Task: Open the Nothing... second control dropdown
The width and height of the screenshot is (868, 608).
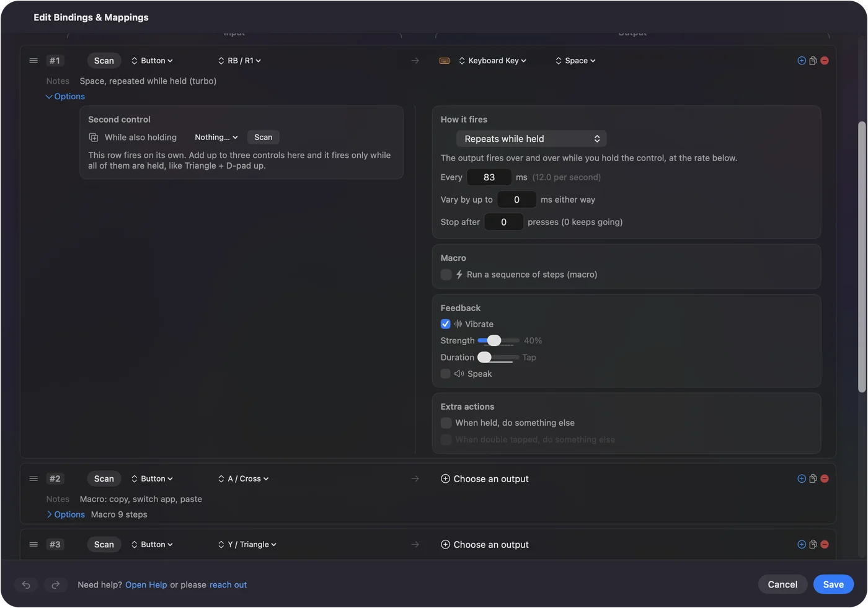Action: tap(216, 138)
